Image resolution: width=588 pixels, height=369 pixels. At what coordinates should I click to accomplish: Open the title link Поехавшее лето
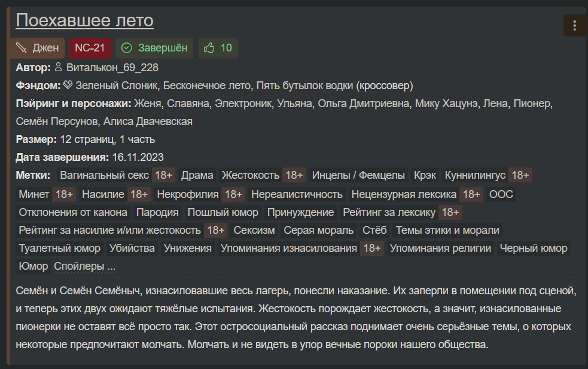(x=85, y=20)
